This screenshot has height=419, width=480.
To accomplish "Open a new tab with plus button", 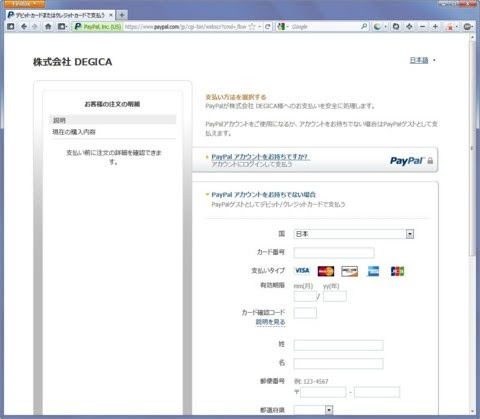I will coord(122,15).
